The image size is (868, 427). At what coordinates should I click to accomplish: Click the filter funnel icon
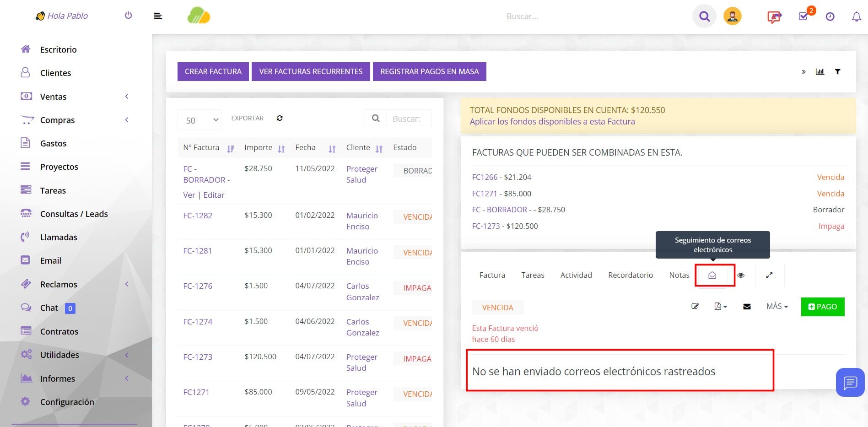837,71
